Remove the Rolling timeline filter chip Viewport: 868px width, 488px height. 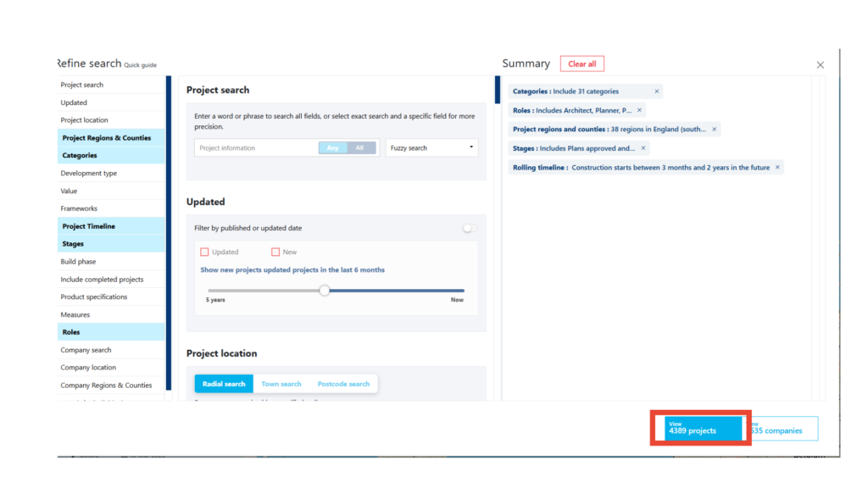pyautogui.click(x=777, y=168)
